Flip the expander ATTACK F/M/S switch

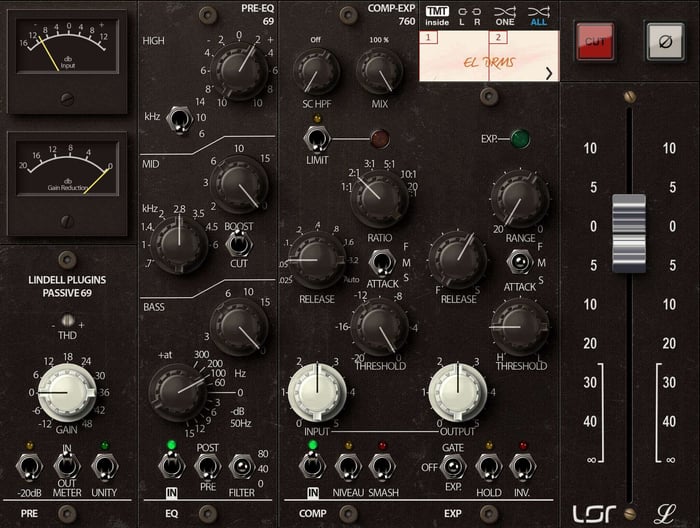(520, 262)
